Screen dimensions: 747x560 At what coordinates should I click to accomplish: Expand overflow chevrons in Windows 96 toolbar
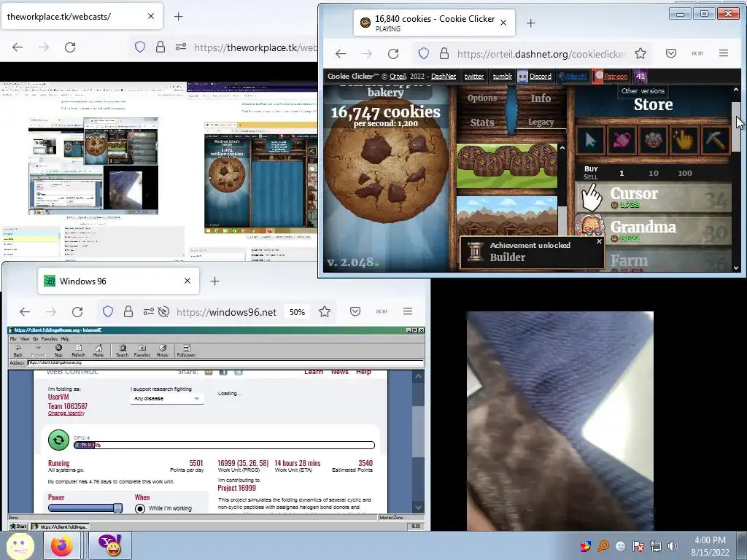coord(381,311)
